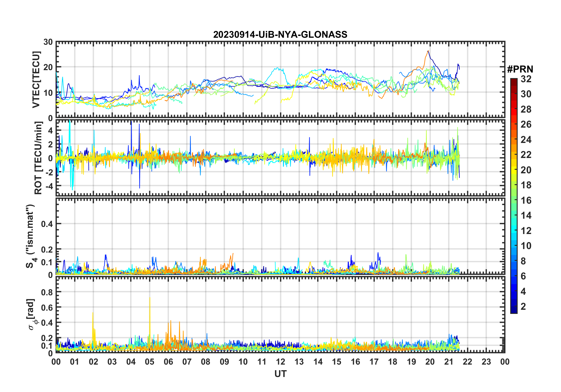Click the S4 ("ism.mat") axis label
Viewport: 561px width, 392px height.
coord(31,236)
